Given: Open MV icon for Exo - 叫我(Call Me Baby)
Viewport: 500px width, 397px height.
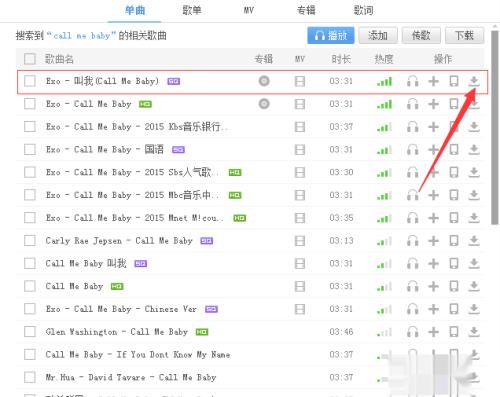Looking at the screenshot, I should pyautogui.click(x=300, y=81).
